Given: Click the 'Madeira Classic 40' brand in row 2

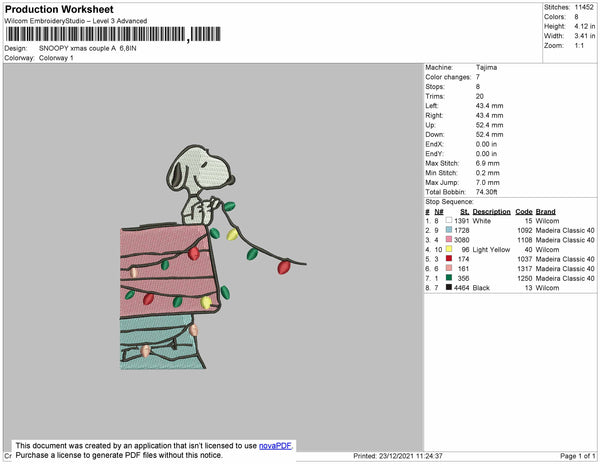Looking at the screenshot, I should click(x=565, y=230).
